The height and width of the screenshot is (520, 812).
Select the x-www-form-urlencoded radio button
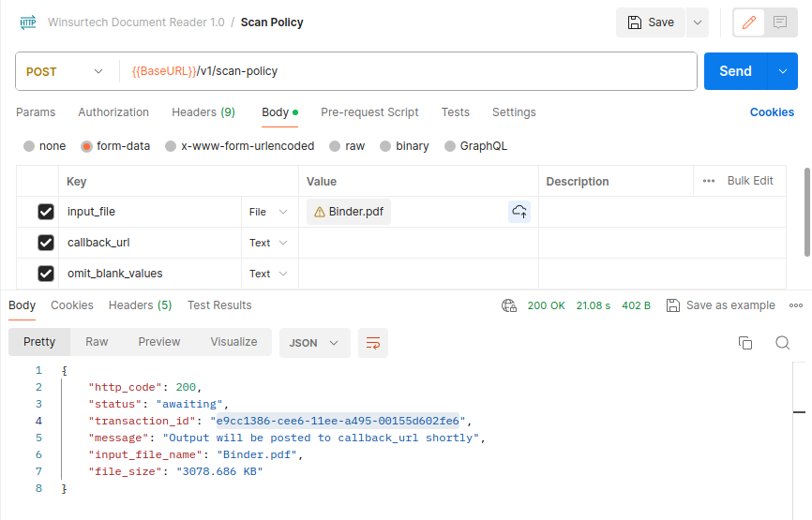click(x=171, y=146)
